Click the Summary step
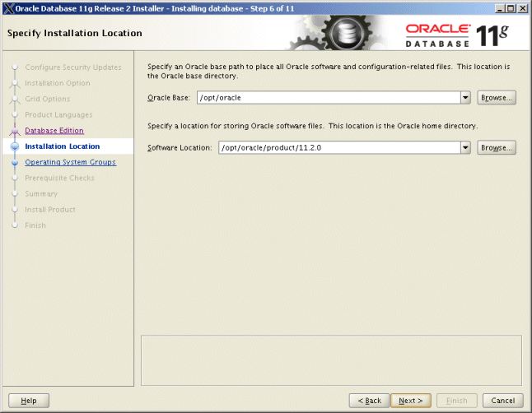 pyautogui.click(x=41, y=193)
